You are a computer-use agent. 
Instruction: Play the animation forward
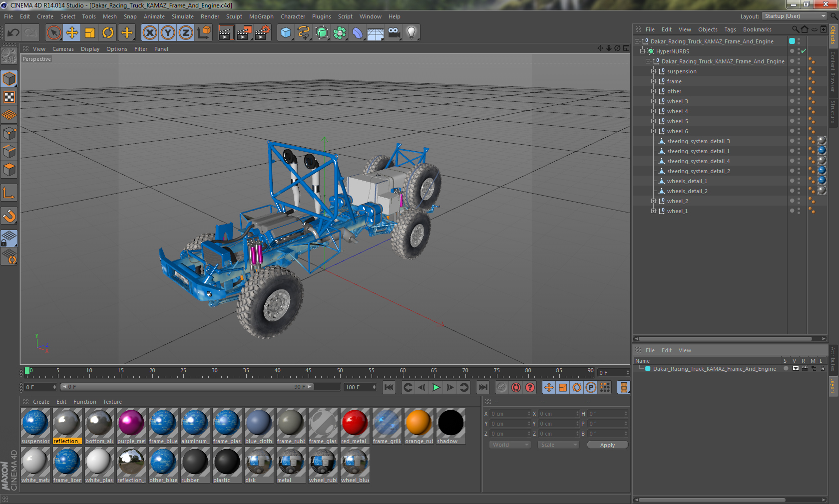tap(436, 387)
